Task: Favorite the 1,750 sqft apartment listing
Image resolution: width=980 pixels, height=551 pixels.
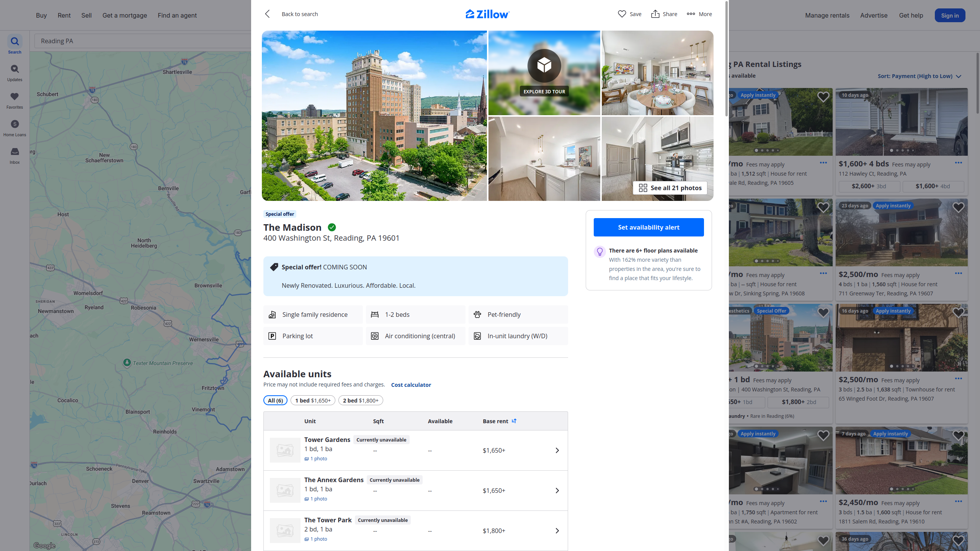Action: tap(823, 435)
